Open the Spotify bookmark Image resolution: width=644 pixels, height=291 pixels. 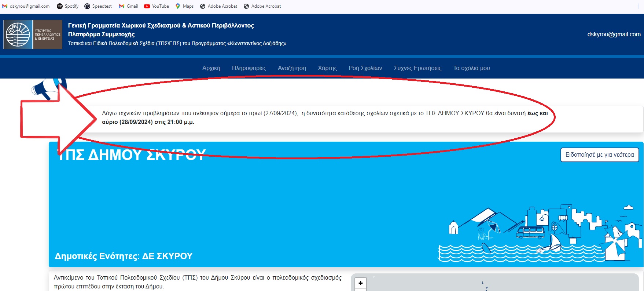click(68, 6)
